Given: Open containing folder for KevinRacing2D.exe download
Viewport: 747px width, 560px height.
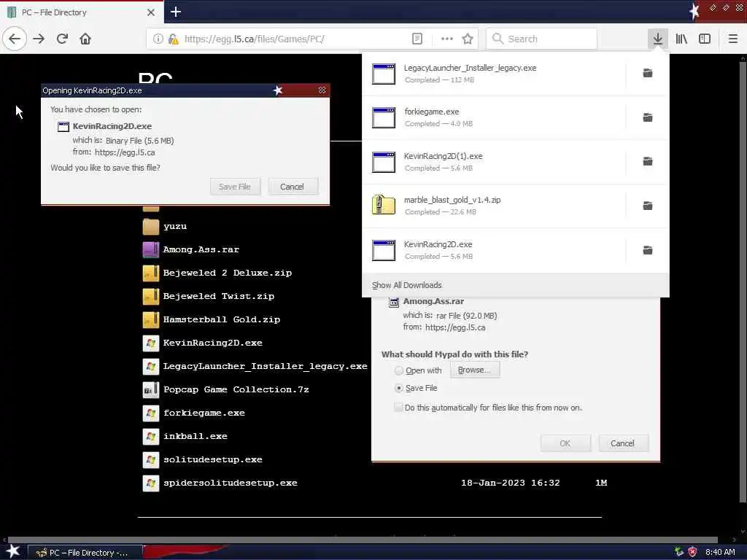Looking at the screenshot, I should 648,250.
